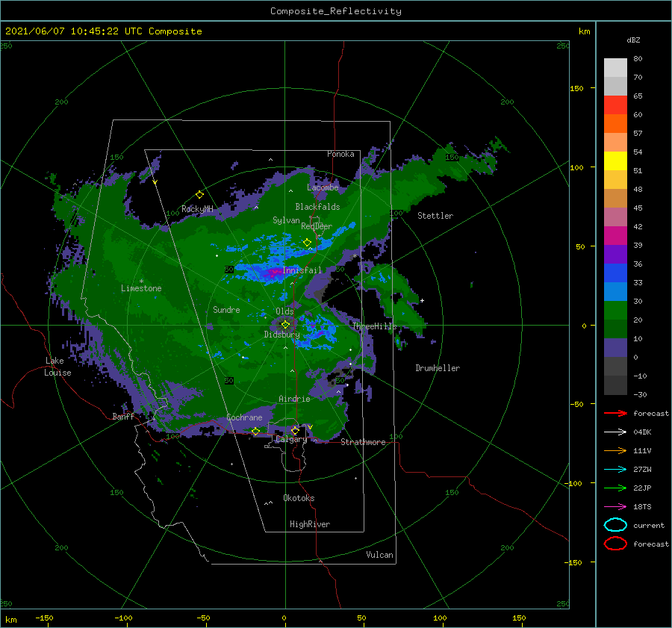
Task: Click the Ponoka town label
Action: 340,154
